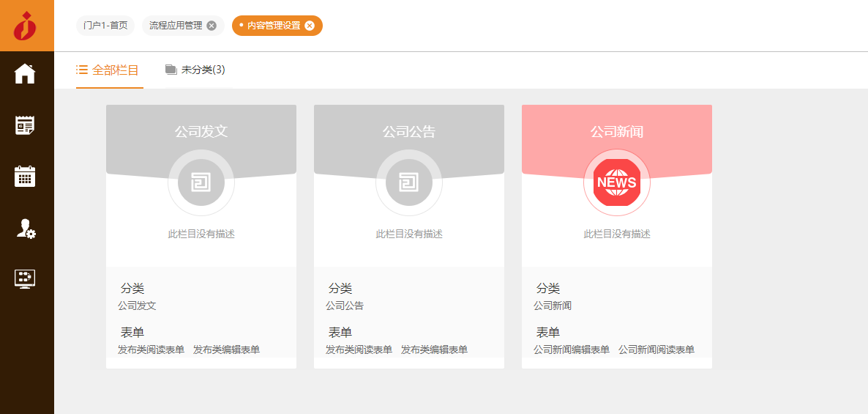This screenshot has height=414, width=868.
Task: Open the 公司发文 card header
Action: pos(201,132)
